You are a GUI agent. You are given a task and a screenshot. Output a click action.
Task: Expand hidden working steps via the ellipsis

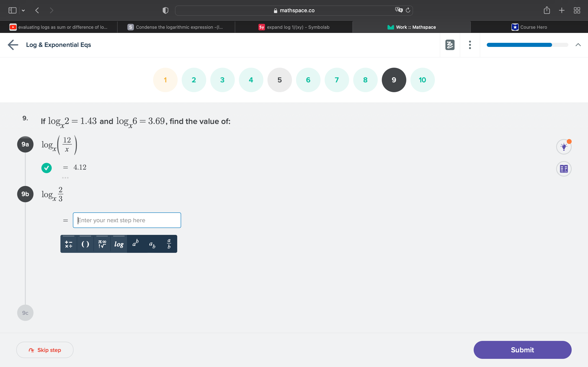pos(65,178)
